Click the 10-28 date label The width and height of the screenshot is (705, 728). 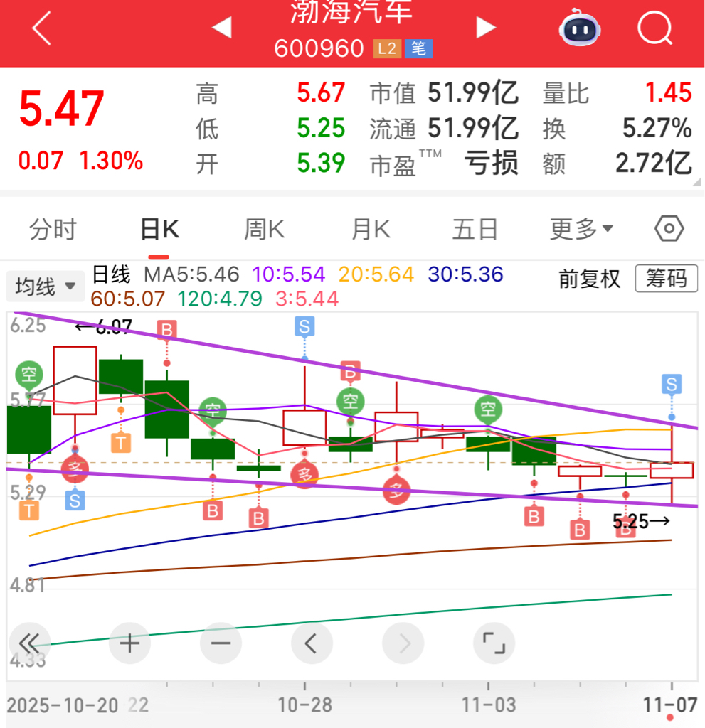[x=305, y=705]
